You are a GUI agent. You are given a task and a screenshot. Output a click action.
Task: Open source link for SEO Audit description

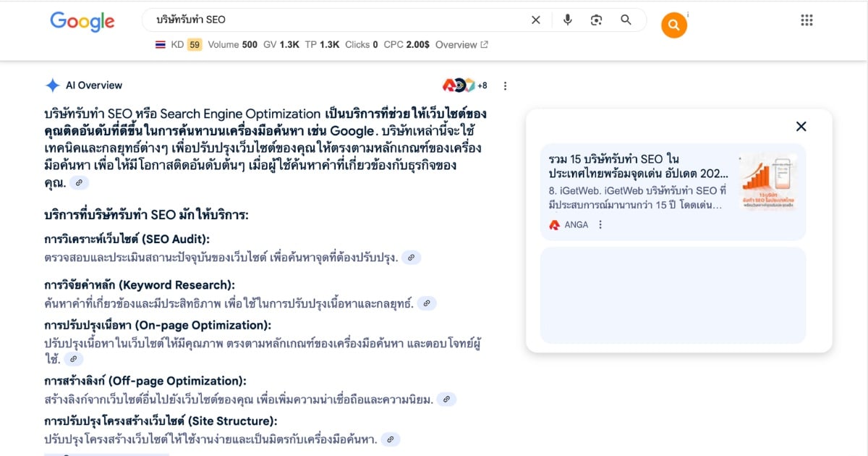pos(411,258)
